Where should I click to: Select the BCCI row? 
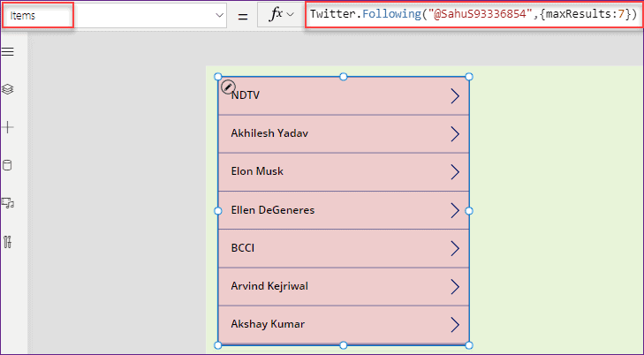tap(344, 248)
